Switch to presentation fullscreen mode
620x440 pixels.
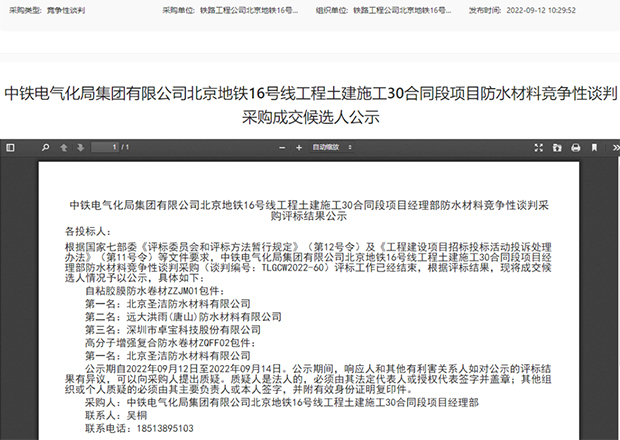[x=539, y=148]
